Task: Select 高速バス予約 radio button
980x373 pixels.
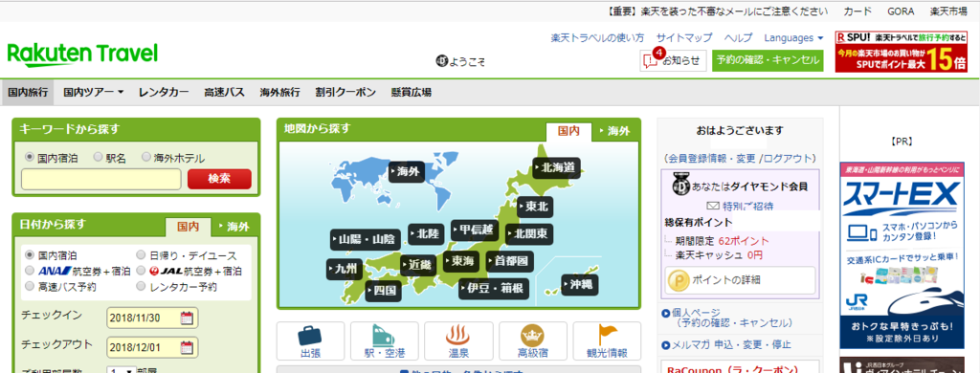Action: [x=29, y=286]
